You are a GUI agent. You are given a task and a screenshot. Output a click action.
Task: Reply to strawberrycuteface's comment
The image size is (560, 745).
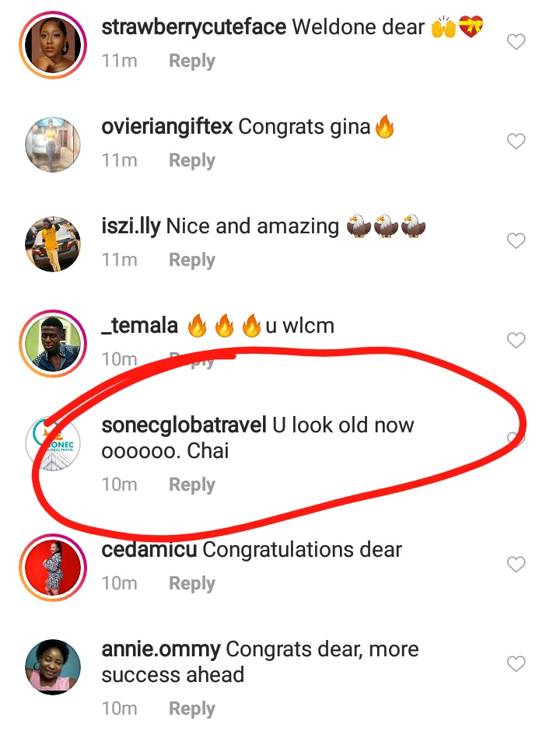coord(191,61)
